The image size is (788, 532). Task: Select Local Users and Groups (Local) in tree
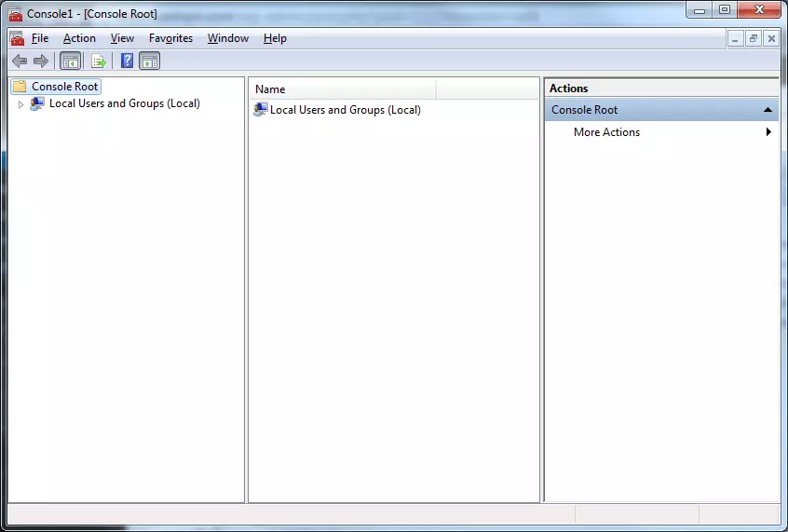(x=124, y=103)
